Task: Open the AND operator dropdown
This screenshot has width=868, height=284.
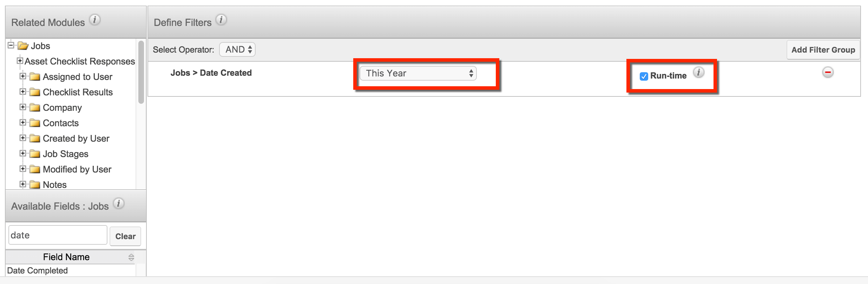Action: coord(237,49)
